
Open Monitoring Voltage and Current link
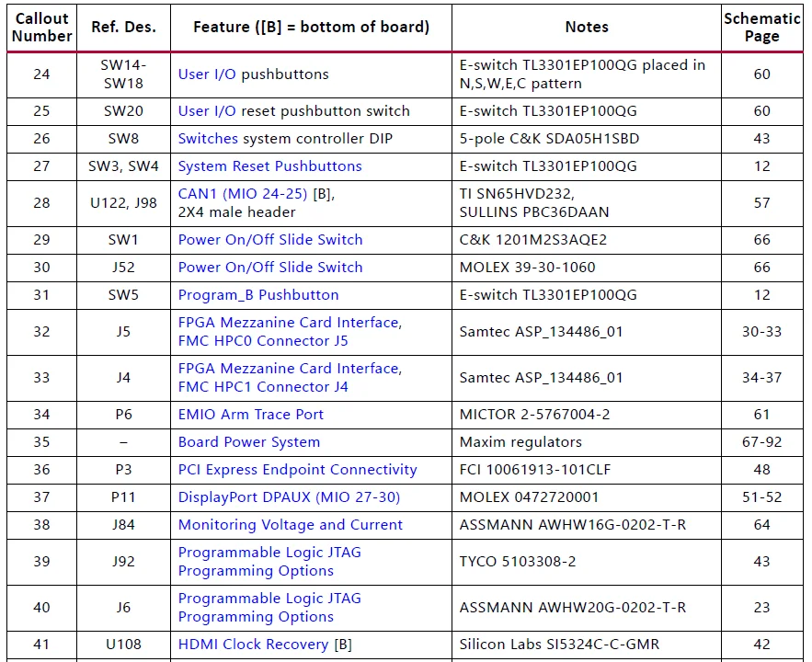[290, 525]
